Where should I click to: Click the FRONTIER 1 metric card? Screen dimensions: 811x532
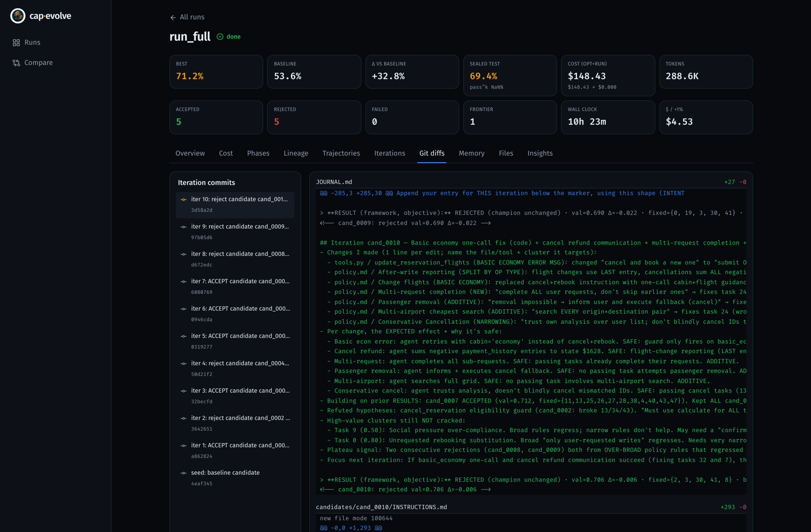pyautogui.click(x=510, y=118)
